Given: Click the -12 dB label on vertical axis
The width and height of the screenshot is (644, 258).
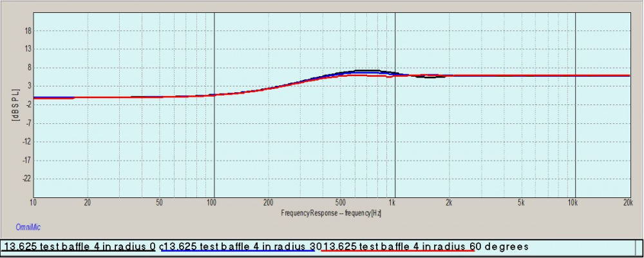Looking at the screenshot, I should (x=26, y=141).
